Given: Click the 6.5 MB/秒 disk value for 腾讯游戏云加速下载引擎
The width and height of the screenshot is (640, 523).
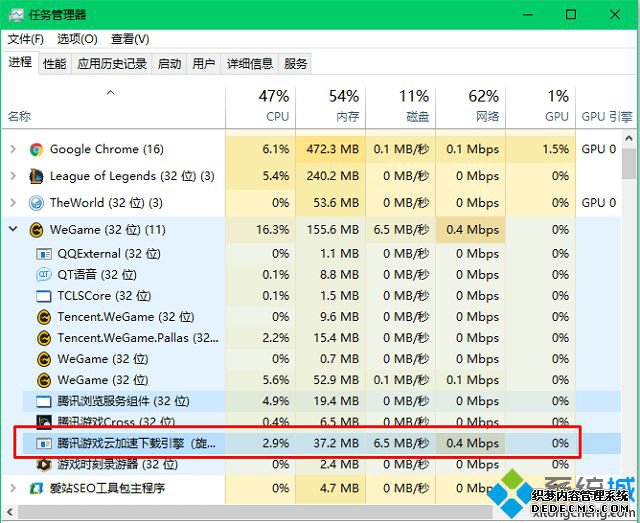Looking at the screenshot, I should [x=401, y=443].
